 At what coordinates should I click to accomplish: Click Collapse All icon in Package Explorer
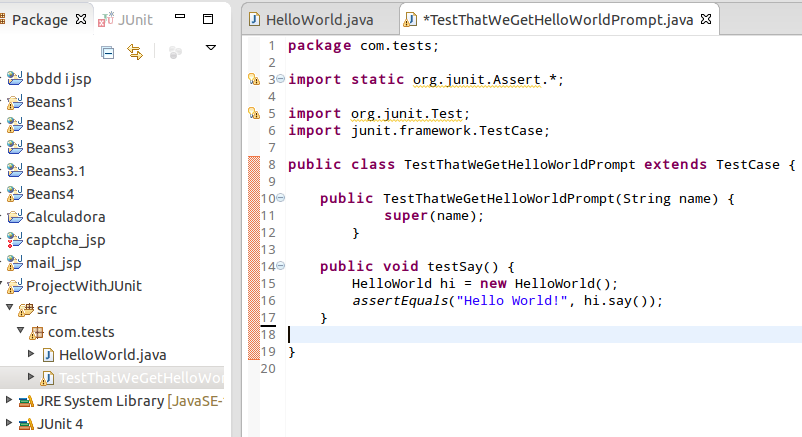tap(107, 50)
